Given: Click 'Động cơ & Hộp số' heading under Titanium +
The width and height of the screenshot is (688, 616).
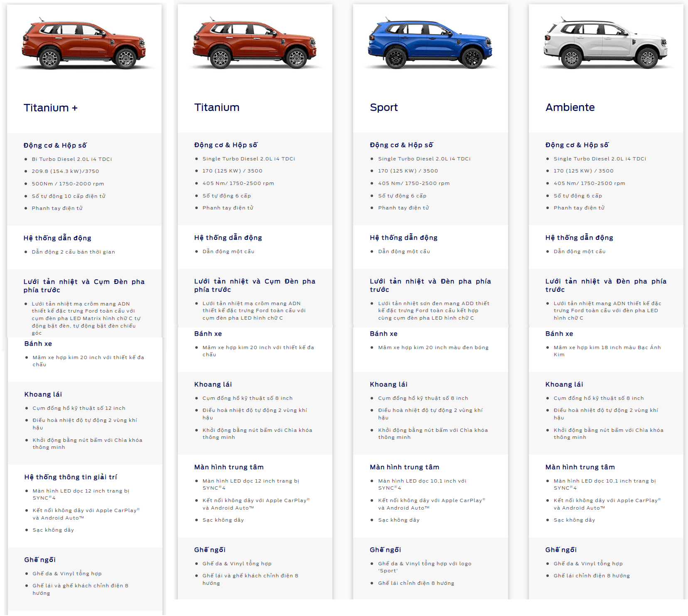Looking at the screenshot, I should coord(55,145).
